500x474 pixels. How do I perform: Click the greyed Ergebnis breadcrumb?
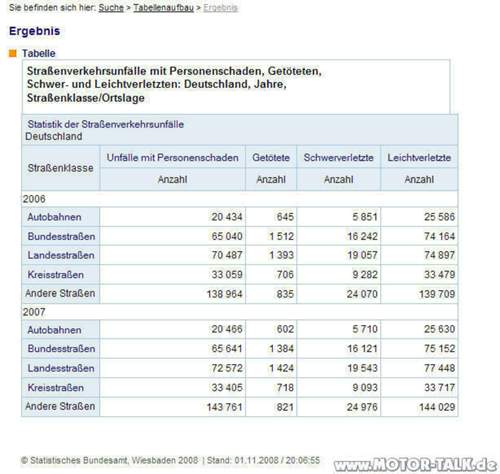[220, 8]
